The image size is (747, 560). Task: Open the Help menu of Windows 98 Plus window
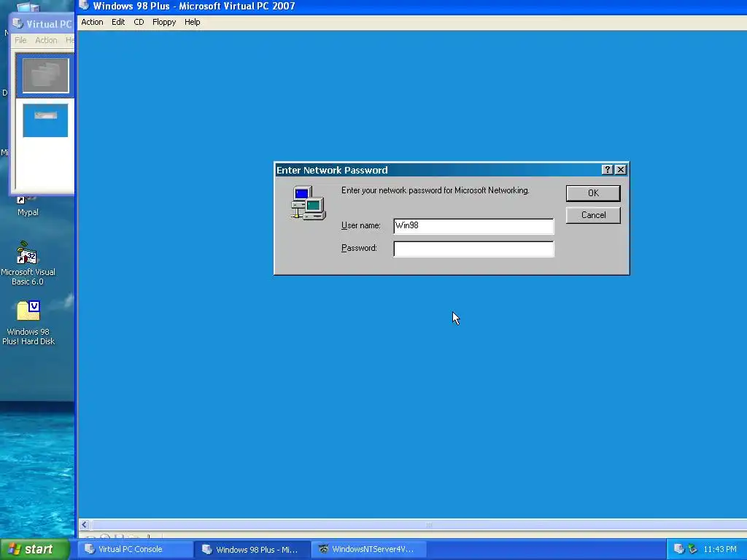tap(192, 22)
